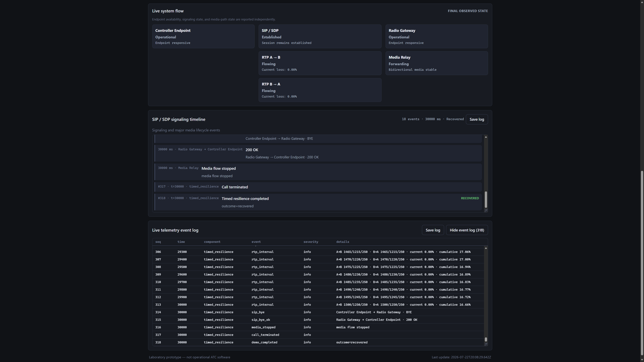This screenshot has width=644, height=362.
Task: Select the Controller Endpoint card
Action: (203, 37)
